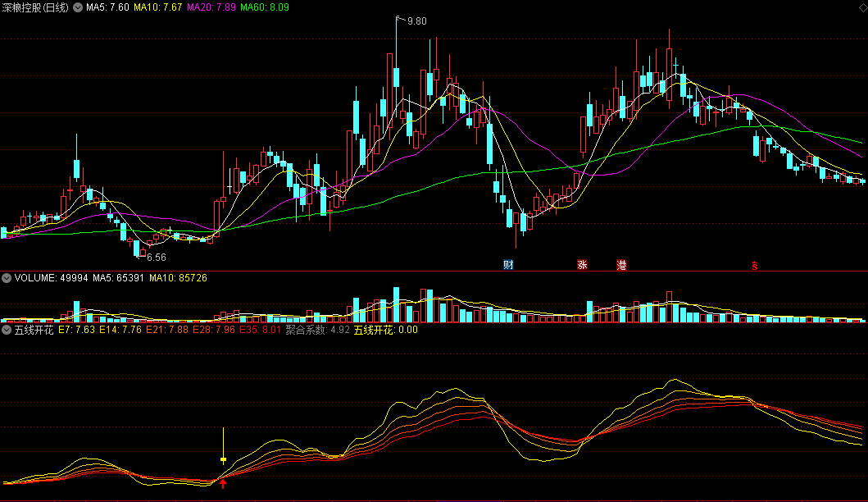Select the MA10: 7.67 label
868x502 pixels.
(157, 7)
